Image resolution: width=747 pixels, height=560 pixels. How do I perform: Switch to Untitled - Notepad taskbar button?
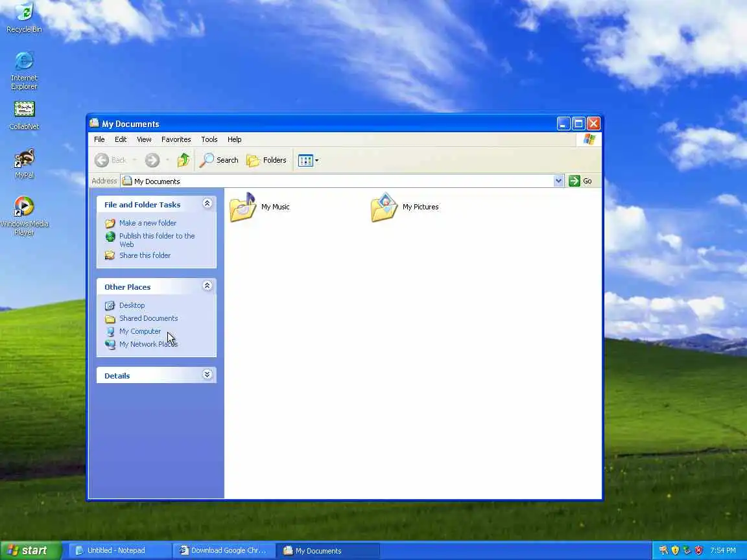click(x=120, y=550)
